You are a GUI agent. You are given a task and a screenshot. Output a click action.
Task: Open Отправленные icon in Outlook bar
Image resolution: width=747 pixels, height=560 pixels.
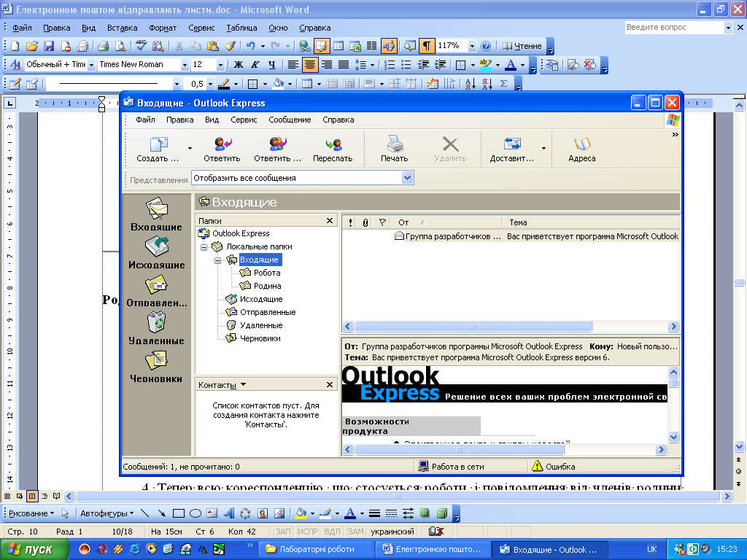coord(157,291)
